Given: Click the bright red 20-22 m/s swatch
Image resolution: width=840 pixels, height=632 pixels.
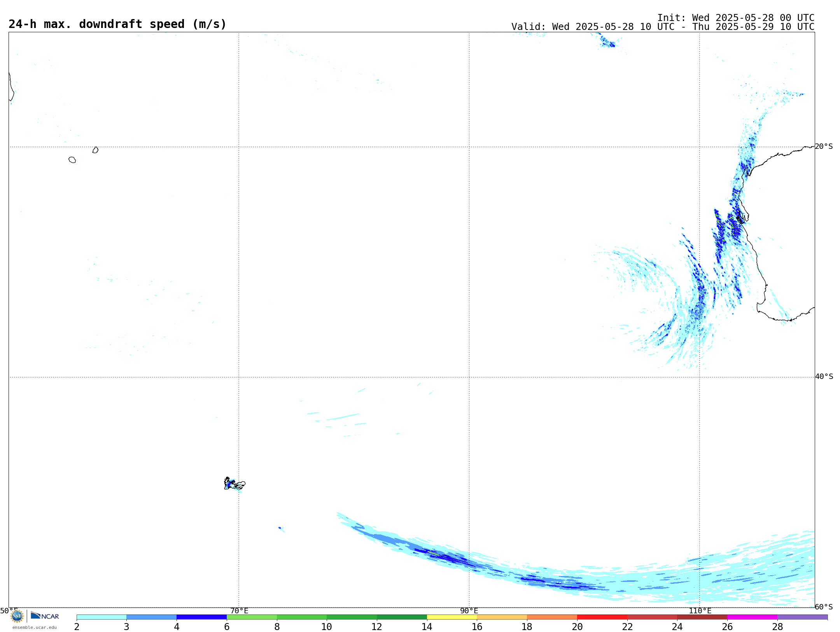Looking at the screenshot, I should [602, 617].
